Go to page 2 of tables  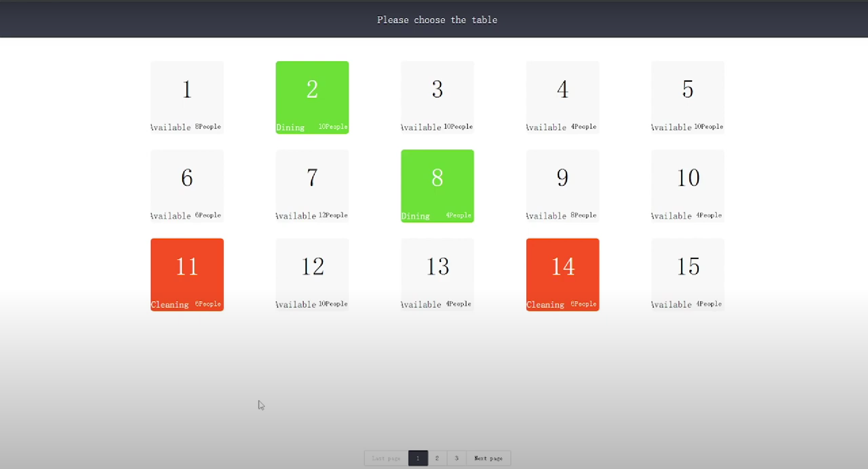(437, 458)
